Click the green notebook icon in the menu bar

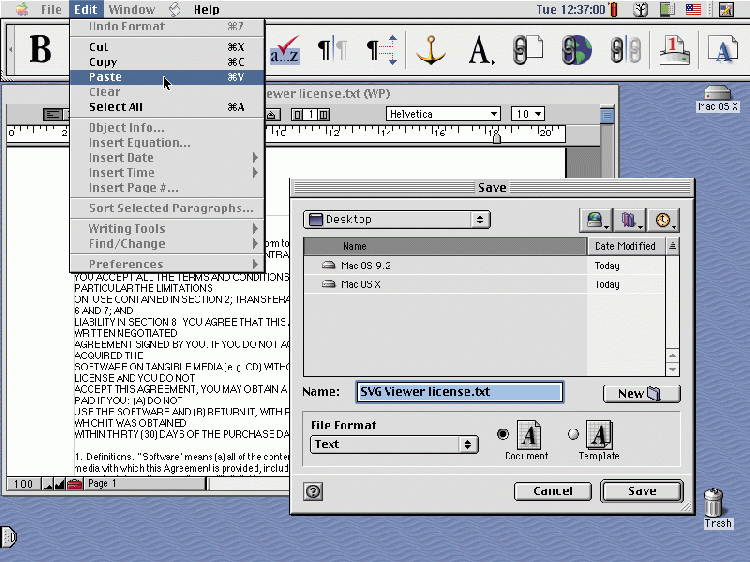[667, 10]
